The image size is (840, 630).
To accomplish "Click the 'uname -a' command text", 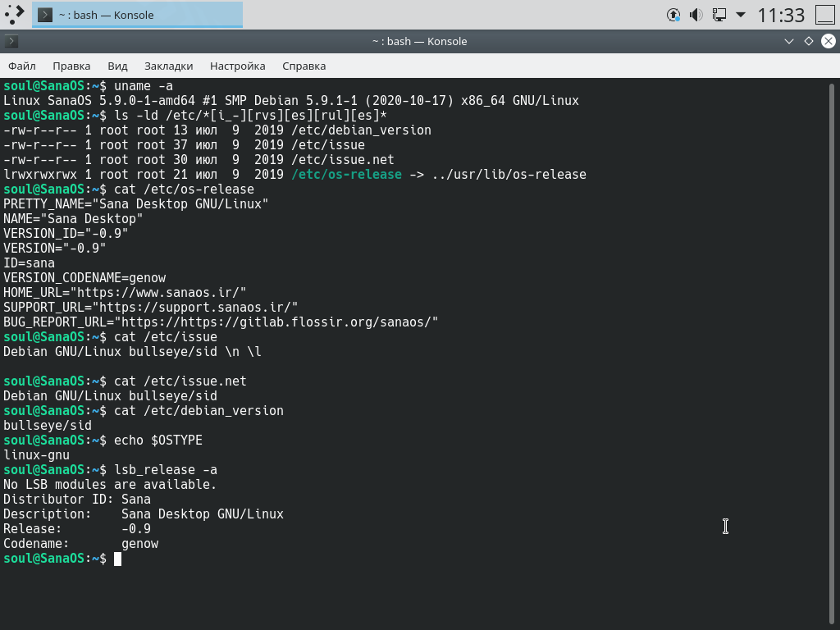I will [144, 85].
